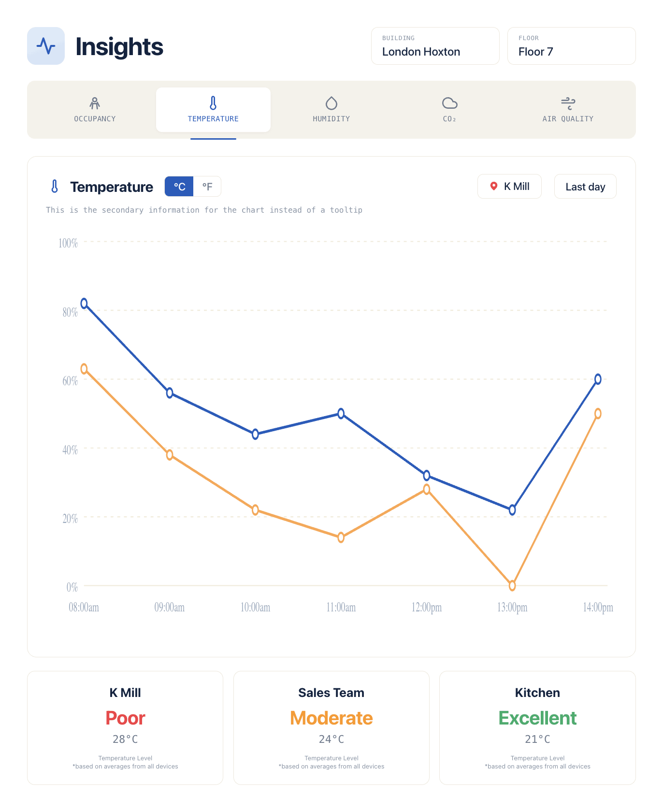Open the Floor 7 selector
This screenshot has height=812, width=663.
(x=572, y=46)
